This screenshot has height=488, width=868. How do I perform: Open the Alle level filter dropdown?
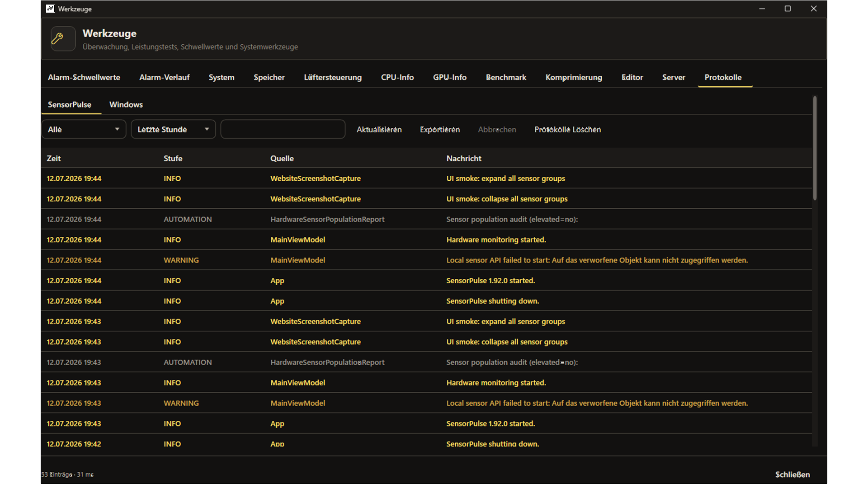coord(84,129)
